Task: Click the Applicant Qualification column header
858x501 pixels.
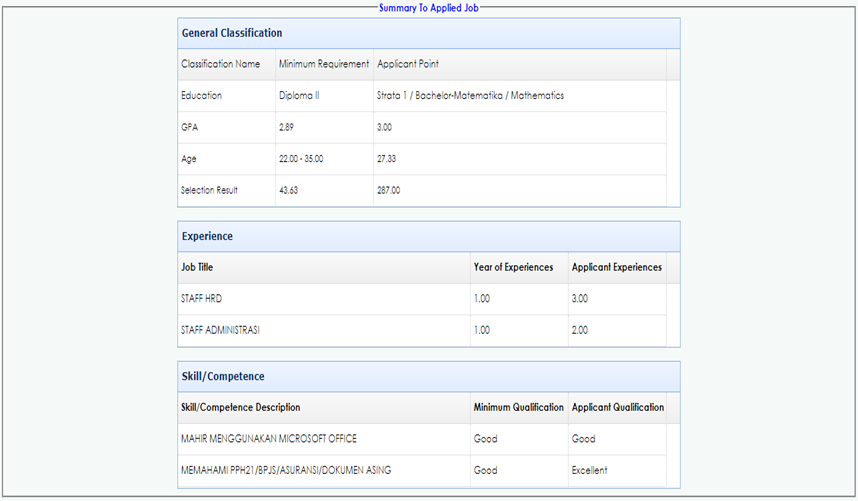Action: click(x=617, y=408)
